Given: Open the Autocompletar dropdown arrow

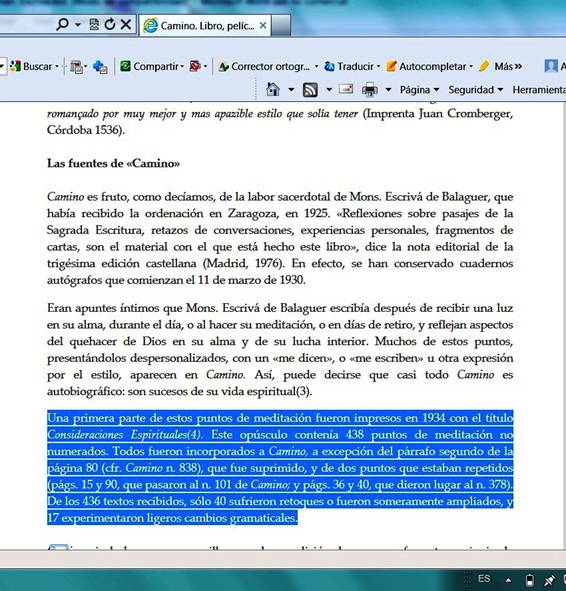Looking at the screenshot, I should 471,67.
